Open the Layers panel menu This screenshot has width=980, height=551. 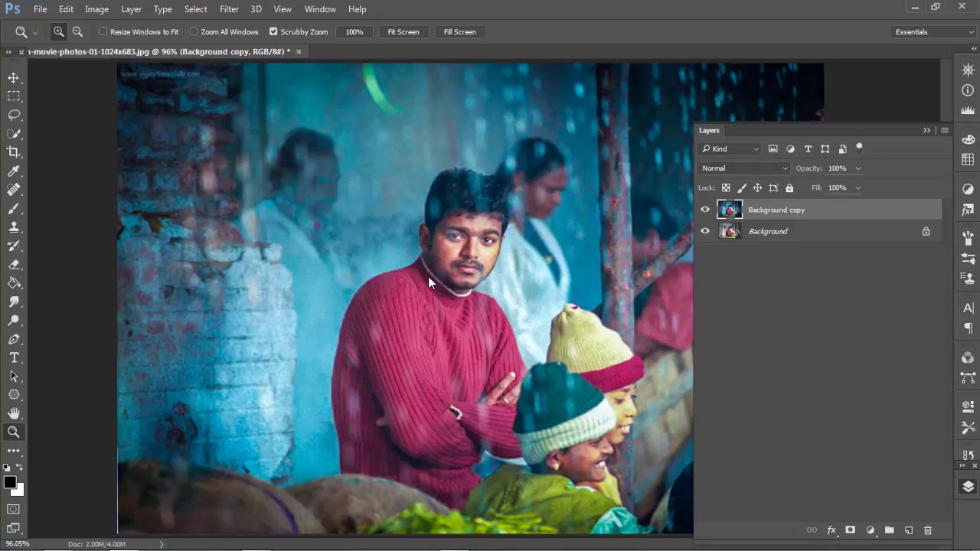(944, 130)
